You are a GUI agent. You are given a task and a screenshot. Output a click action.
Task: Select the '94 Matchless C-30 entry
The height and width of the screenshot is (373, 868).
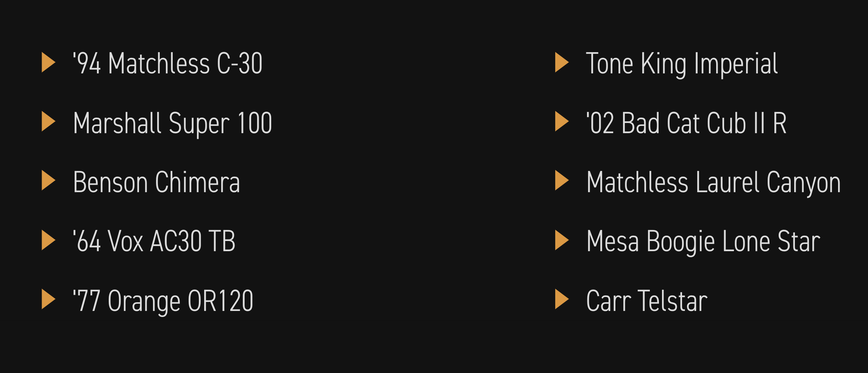[x=168, y=63]
